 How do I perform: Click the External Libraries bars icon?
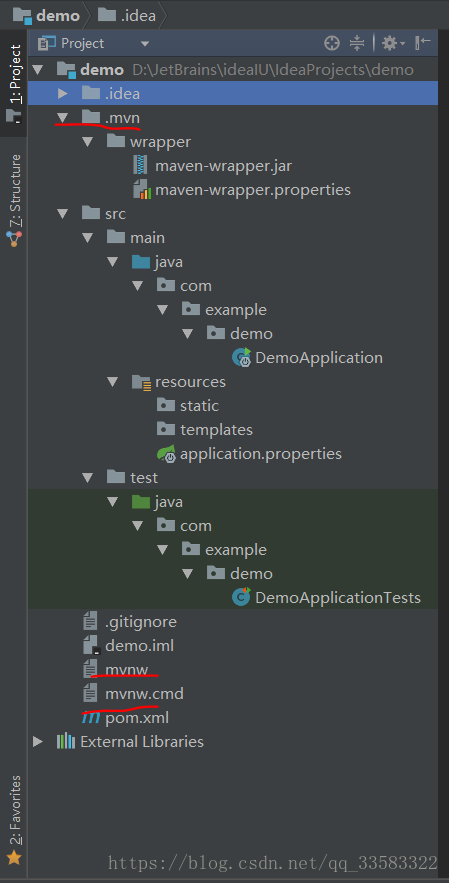click(66, 741)
